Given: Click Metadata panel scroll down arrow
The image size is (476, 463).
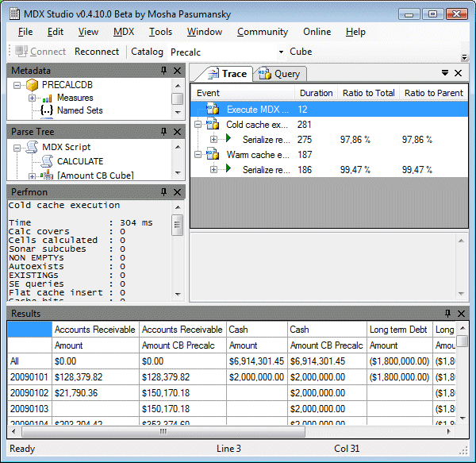Looking at the screenshot, I should (x=178, y=113).
